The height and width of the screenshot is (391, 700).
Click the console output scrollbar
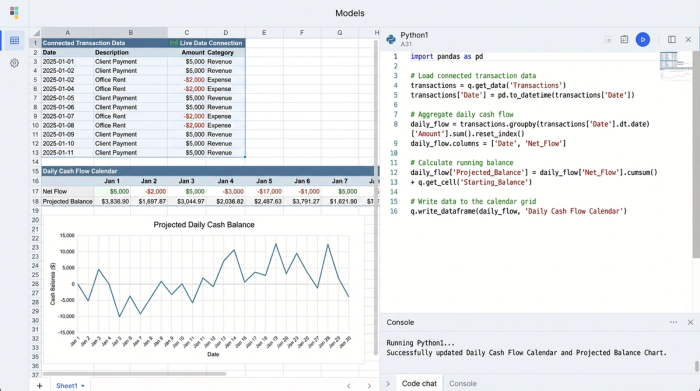tap(696, 366)
